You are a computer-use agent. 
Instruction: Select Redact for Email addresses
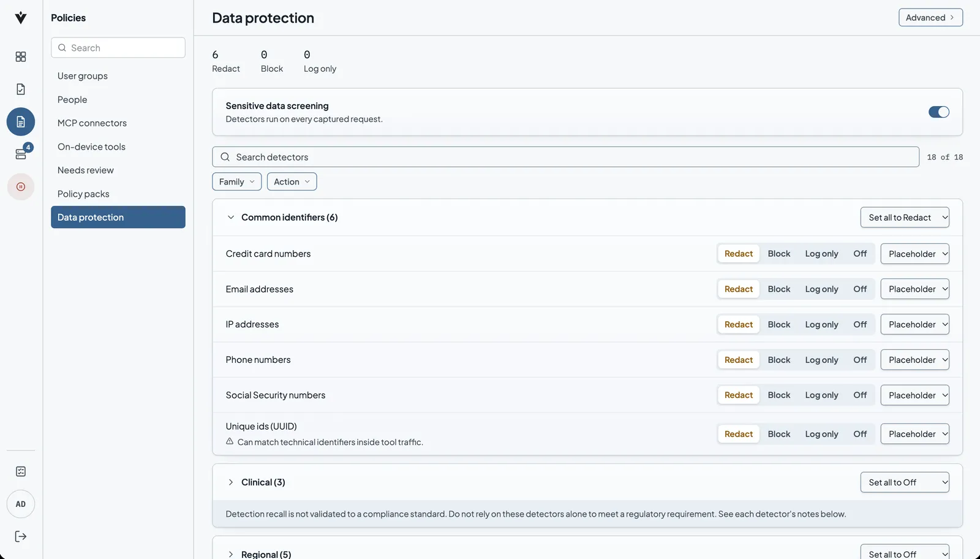739,289
